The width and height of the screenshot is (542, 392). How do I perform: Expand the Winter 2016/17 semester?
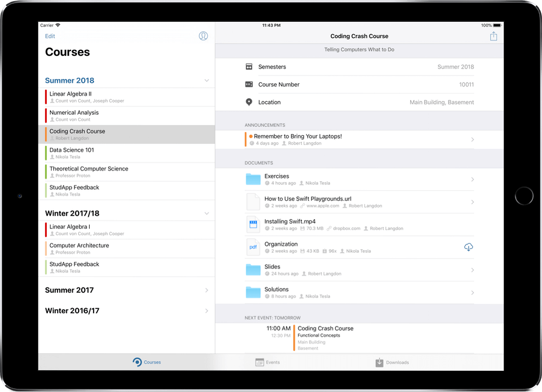(207, 311)
